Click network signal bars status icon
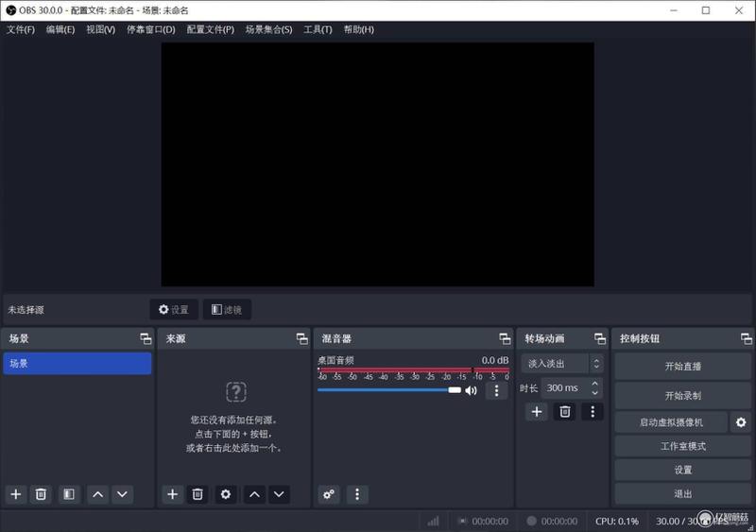The image size is (756, 532). tap(433, 521)
